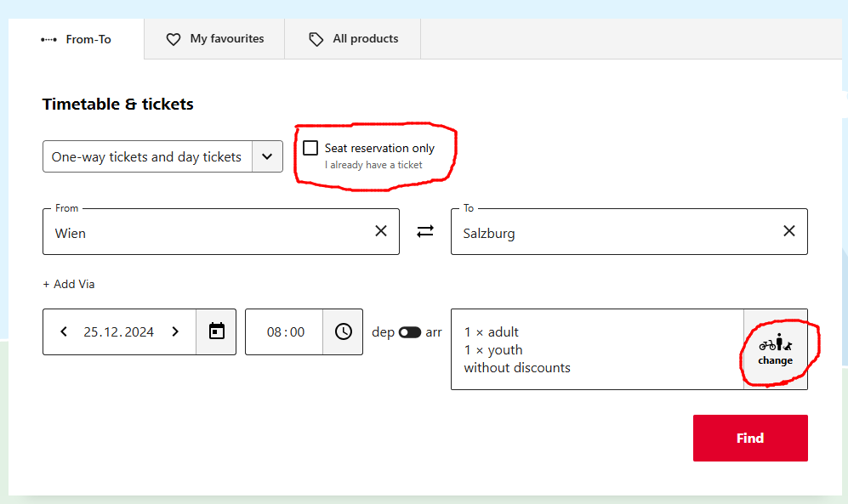Go to previous day arrow
Screen dimensions: 848x504
coord(64,331)
